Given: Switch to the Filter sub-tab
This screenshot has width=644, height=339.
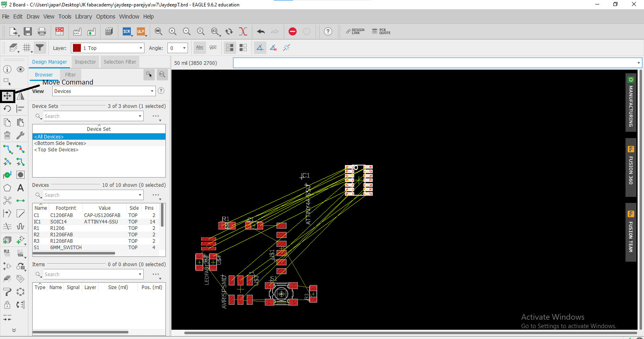Looking at the screenshot, I should [70, 74].
